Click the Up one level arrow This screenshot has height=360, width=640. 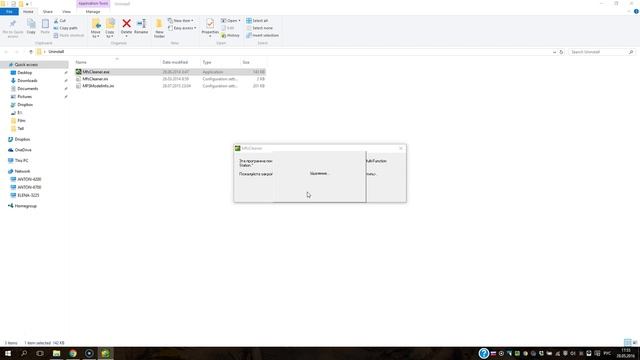31,52
